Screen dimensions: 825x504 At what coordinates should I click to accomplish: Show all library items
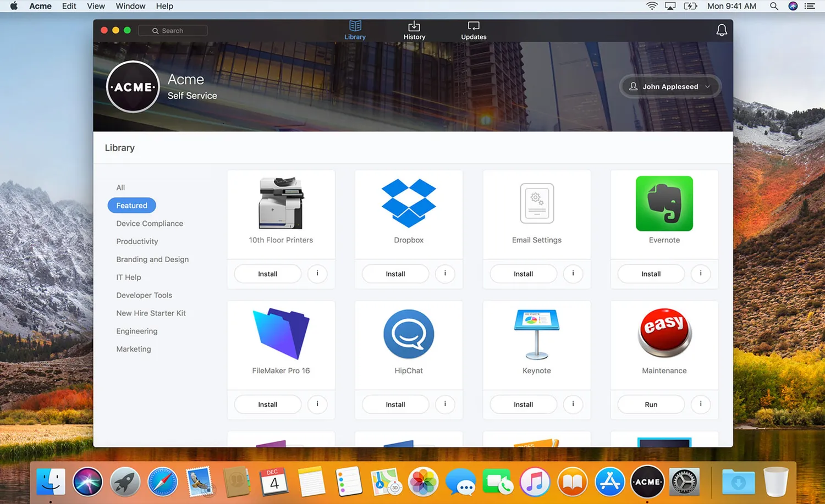(x=120, y=187)
